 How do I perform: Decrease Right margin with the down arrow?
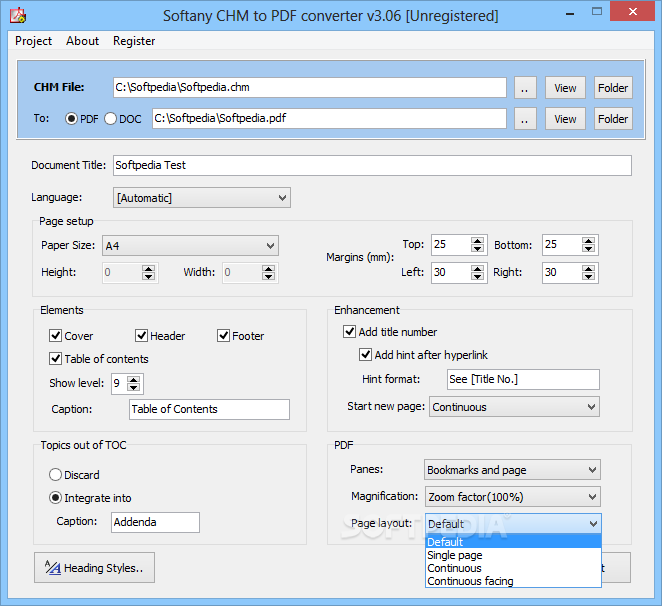(x=588, y=277)
